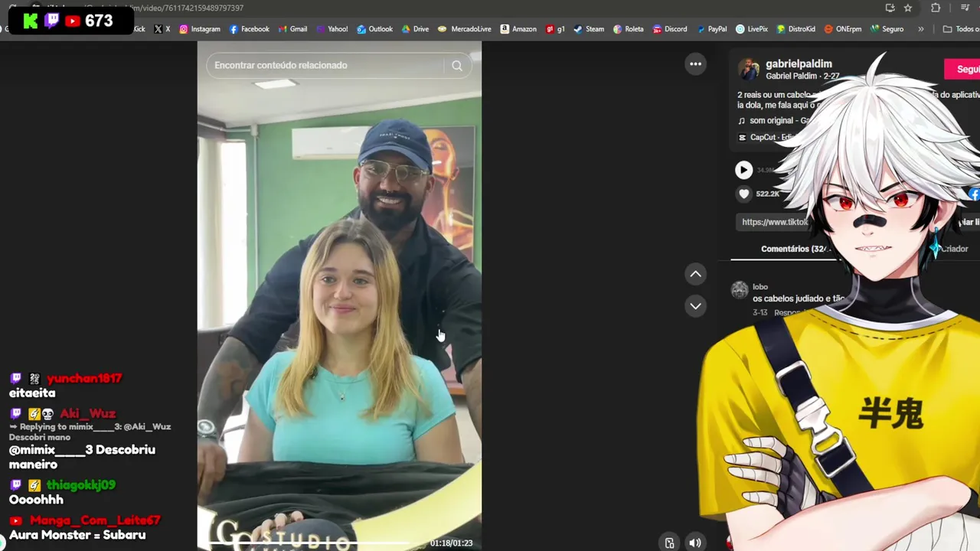The width and height of the screenshot is (980, 551).
Task: Open the Amazon bookmark
Action: pyautogui.click(x=518, y=29)
